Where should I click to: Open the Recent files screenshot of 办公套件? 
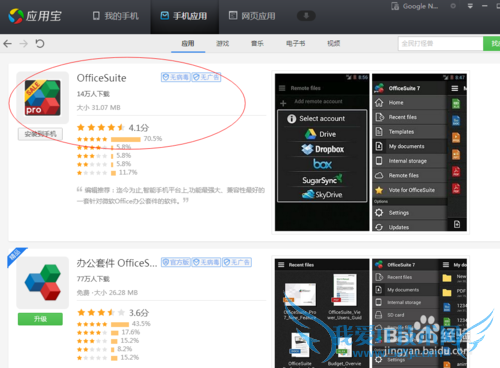tap(322, 313)
